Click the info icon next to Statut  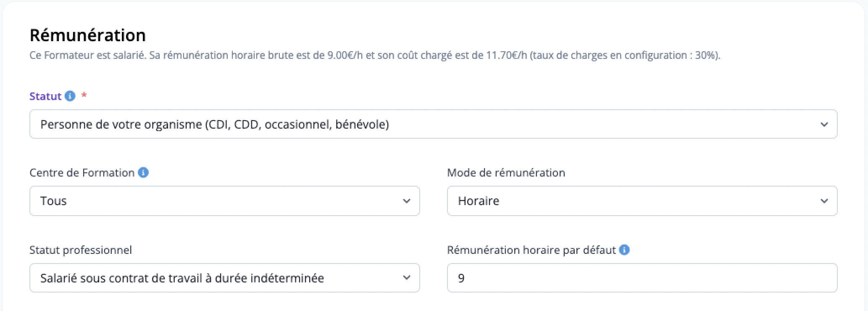(70, 96)
